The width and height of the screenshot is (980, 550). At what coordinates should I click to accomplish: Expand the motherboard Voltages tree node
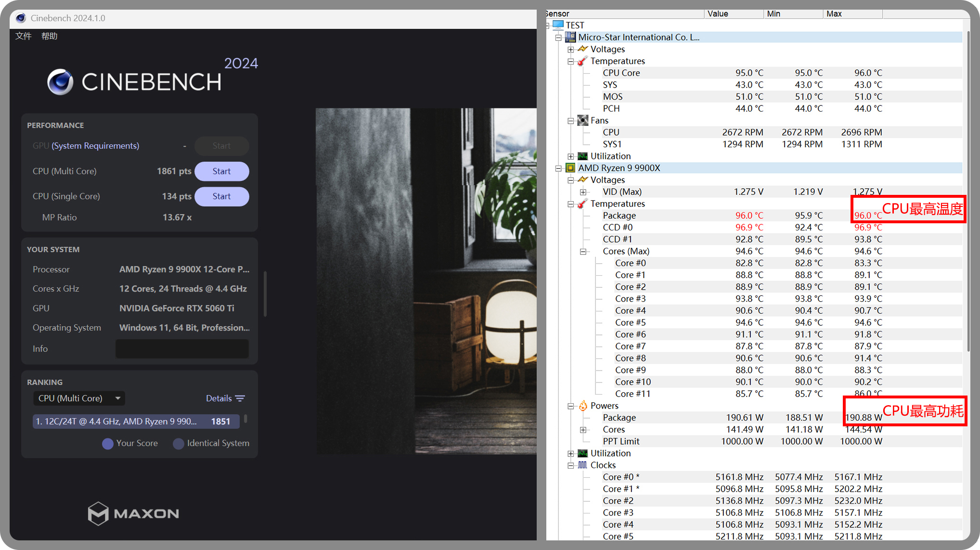570,49
